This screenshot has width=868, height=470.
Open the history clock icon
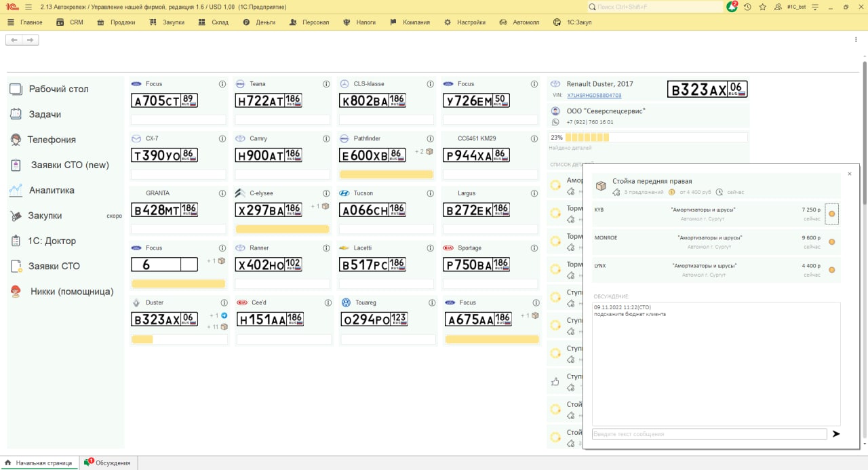[747, 7]
